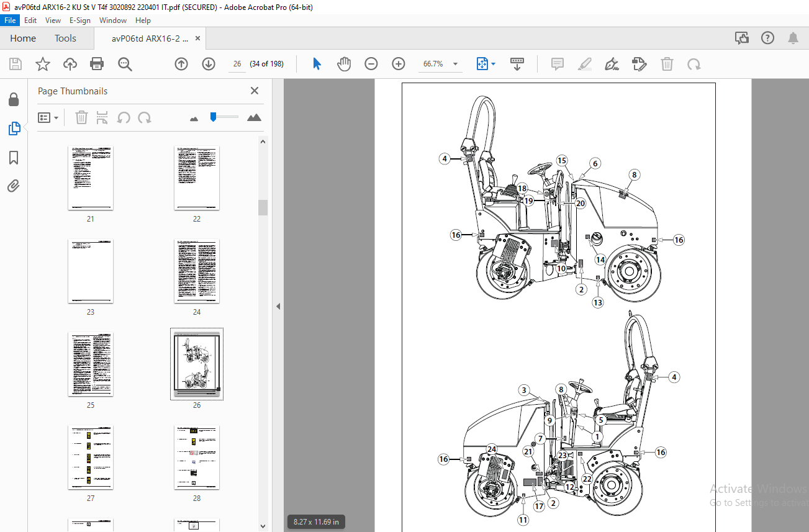Image resolution: width=809 pixels, height=532 pixels.
Task: Select page 26 thumbnail
Action: (197, 364)
